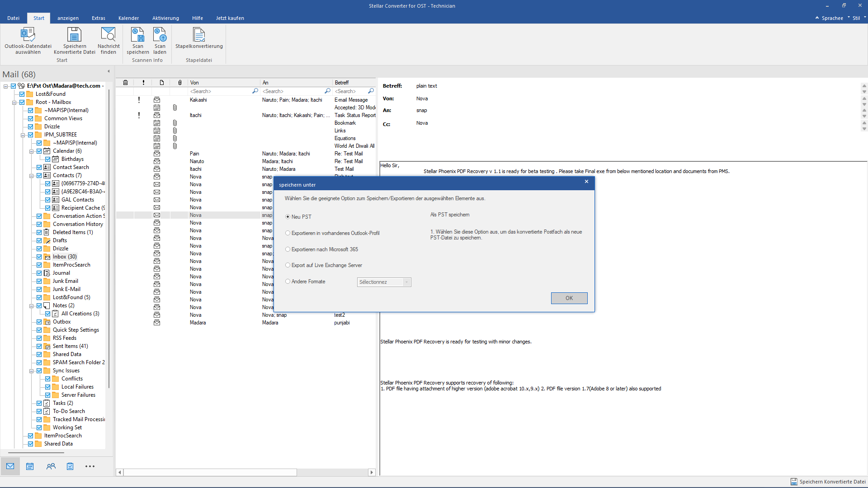Screen dimensions: 868x488
Task: Click attachment icon of Bookmark row
Action: pyautogui.click(x=175, y=123)
